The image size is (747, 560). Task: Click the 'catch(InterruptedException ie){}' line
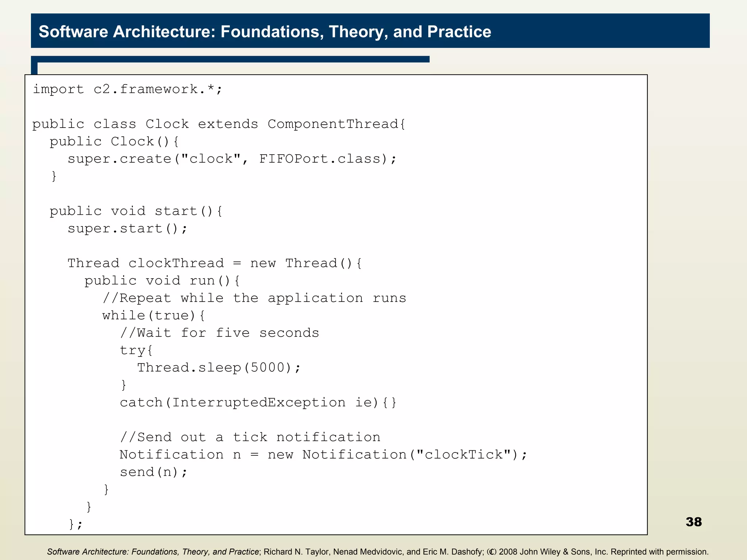coord(258,402)
